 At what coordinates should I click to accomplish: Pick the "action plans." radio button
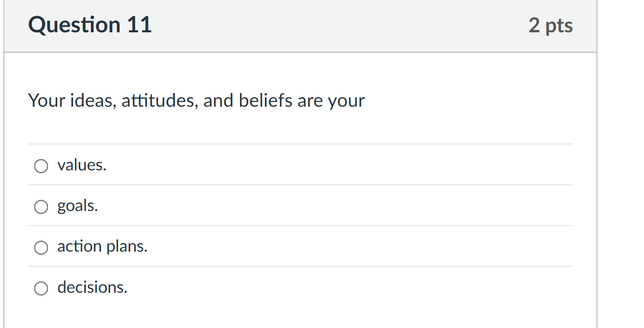[x=41, y=248]
